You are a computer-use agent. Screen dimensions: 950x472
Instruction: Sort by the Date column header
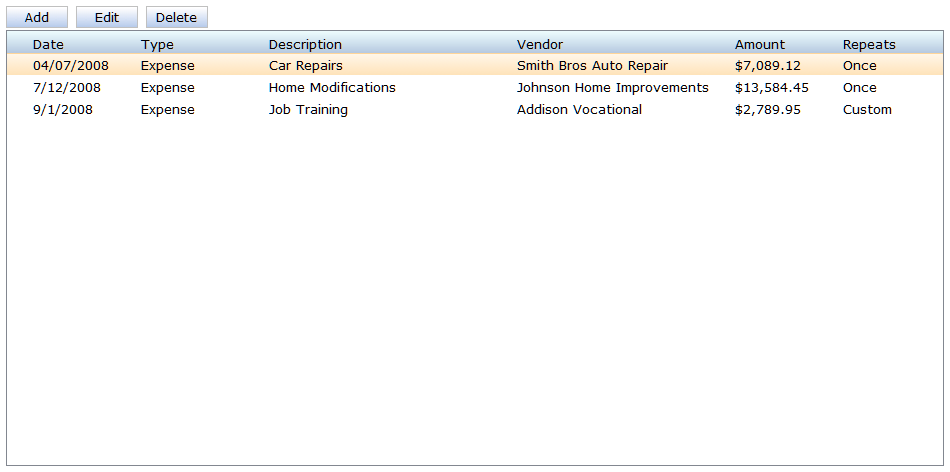(x=48, y=44)
